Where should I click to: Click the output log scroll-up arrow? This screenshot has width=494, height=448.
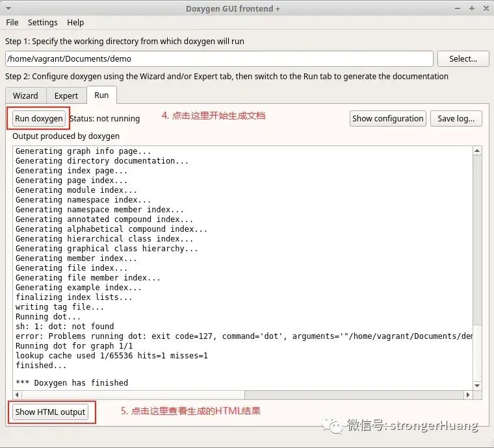pyautogui.click(x=477, y=151)
